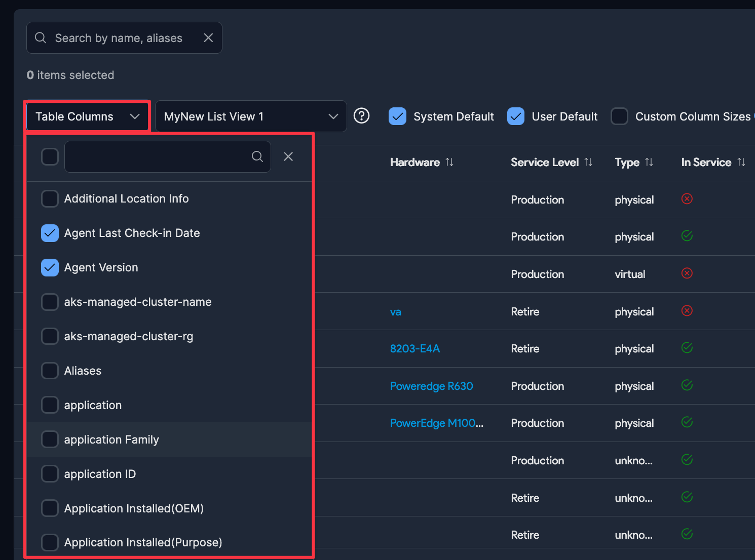Collapse the Table Columns dropdown
Image resolution: width=755 pixels, height=560 pixels.
click(87, 116)
